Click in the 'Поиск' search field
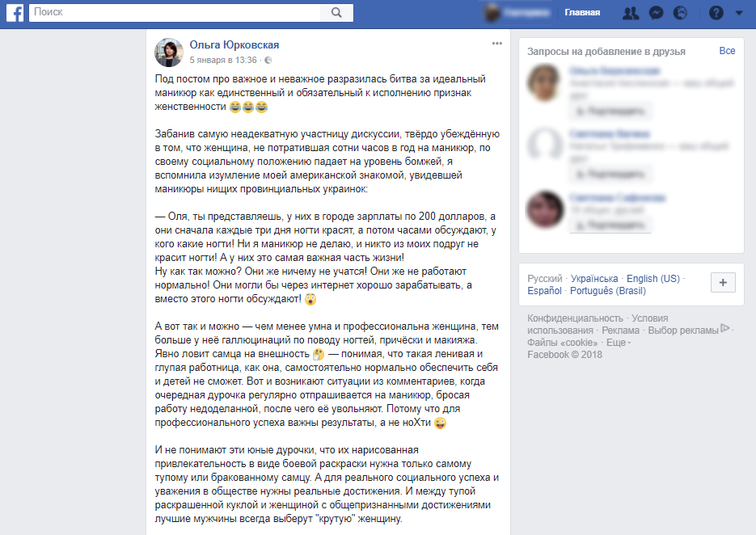756x535 pixels. [x=175, y=13]
